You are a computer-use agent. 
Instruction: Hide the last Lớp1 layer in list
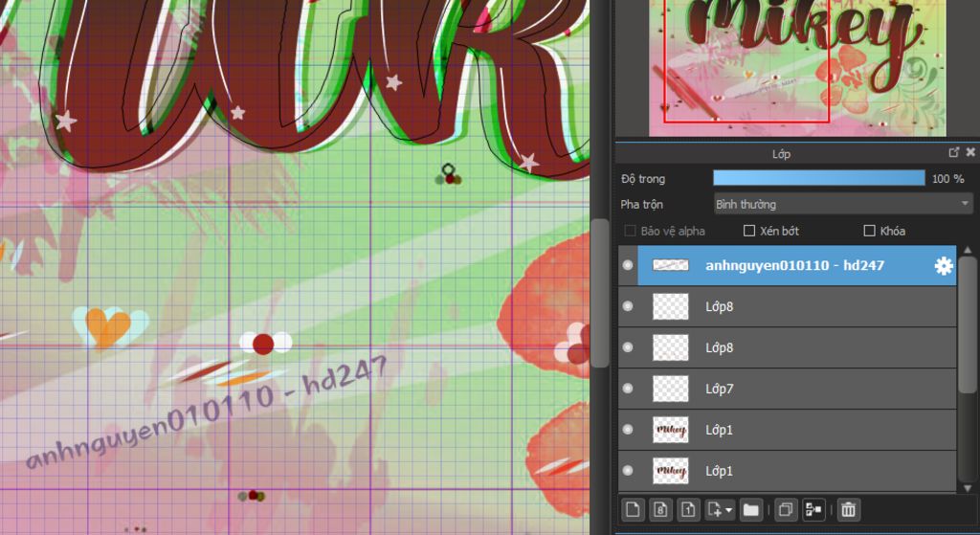tap(628, 471)
